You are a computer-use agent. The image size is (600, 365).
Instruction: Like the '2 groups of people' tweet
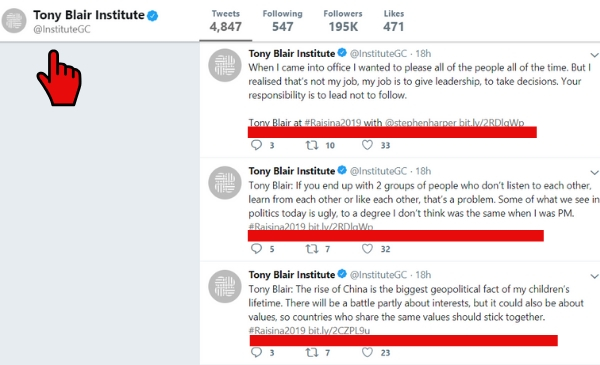point(367,249)
